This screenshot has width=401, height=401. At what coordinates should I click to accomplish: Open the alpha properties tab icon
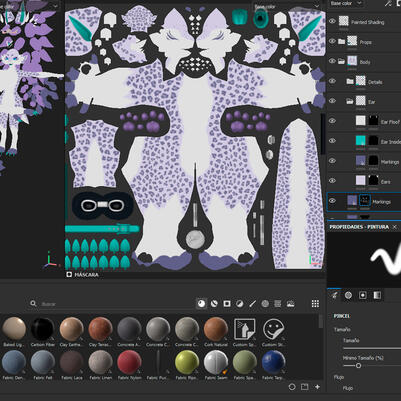pos(348,295)
